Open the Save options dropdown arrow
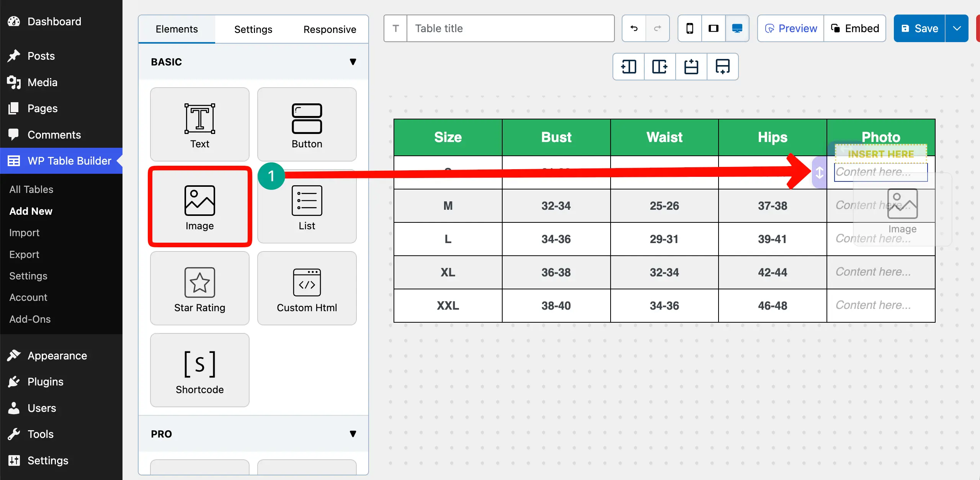980x480 pixels. click(x=957, y=28)
